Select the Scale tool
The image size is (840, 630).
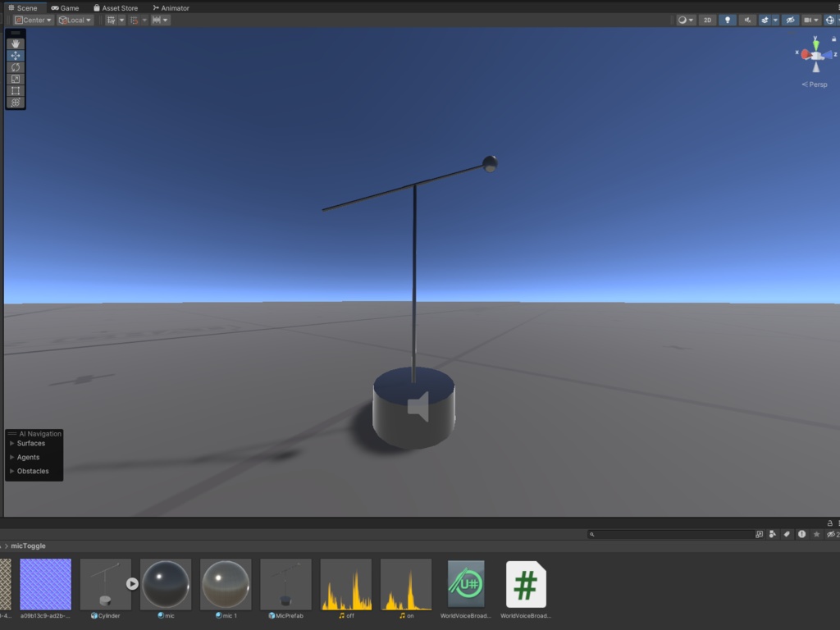click(15, 79)
